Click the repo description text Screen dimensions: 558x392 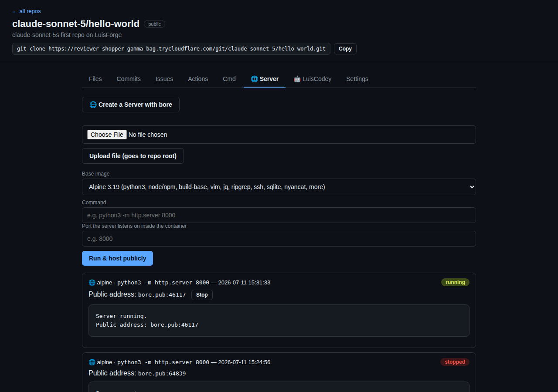(x=67, y=35)
